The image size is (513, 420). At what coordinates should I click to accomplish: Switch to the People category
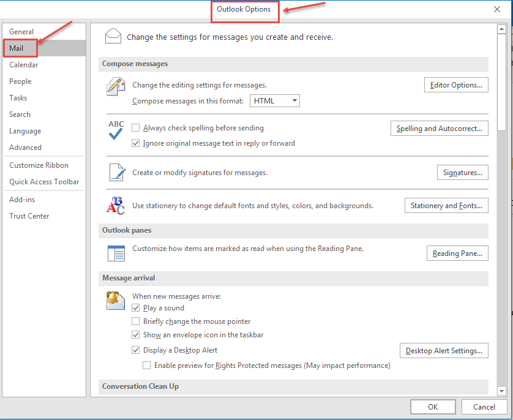(x=44, y=81)
